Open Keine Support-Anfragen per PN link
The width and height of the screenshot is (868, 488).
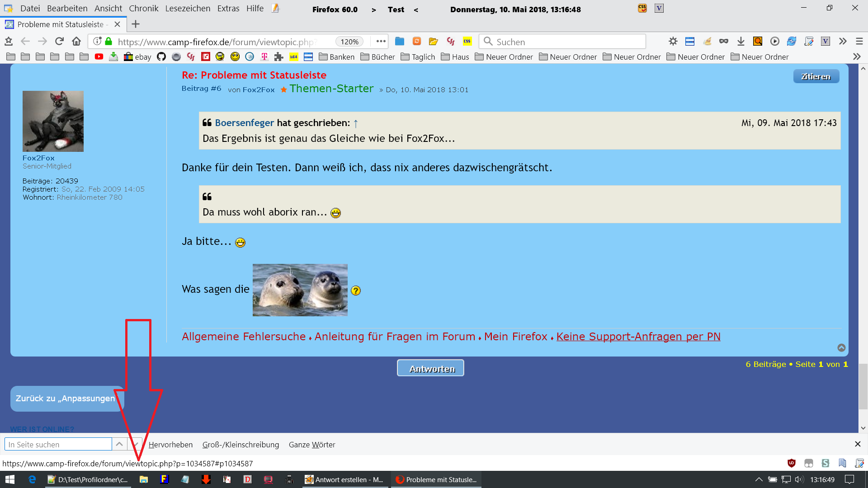point(638,337)
